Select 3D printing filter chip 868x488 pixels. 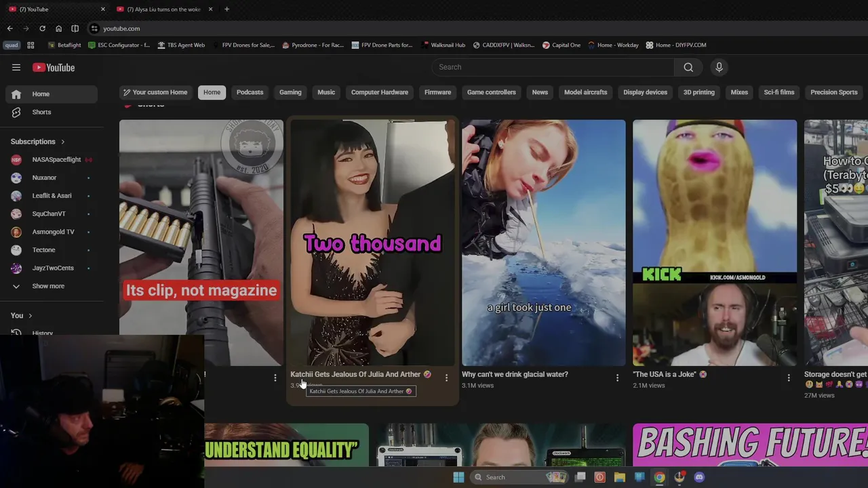click(x=699, y=92)
